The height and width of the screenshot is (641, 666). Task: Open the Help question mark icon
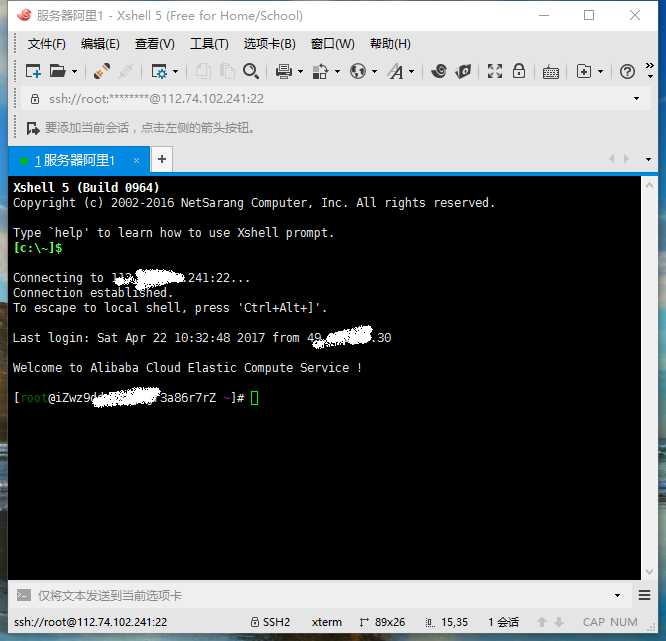pos(627,71)
